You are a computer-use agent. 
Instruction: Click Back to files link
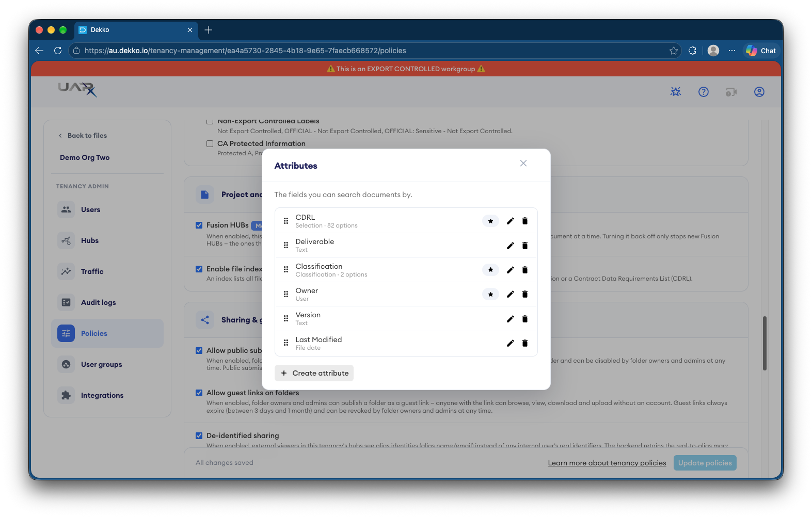(83, 136)
